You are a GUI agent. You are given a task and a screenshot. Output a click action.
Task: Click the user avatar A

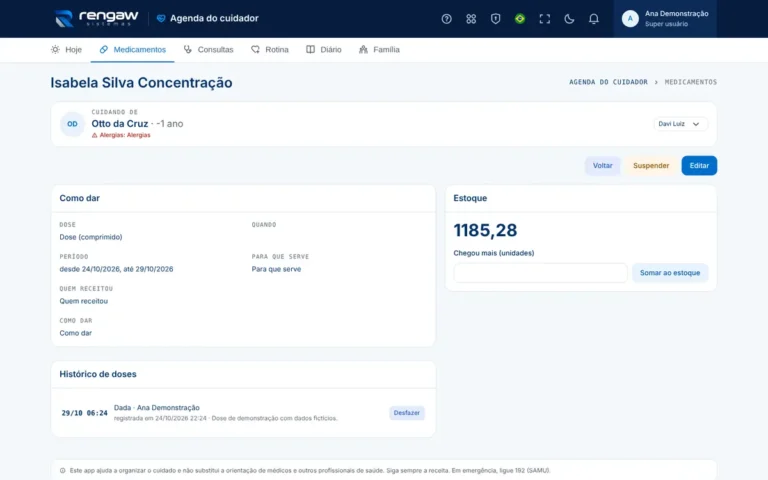pyautogui.click(x=630, y=19)
